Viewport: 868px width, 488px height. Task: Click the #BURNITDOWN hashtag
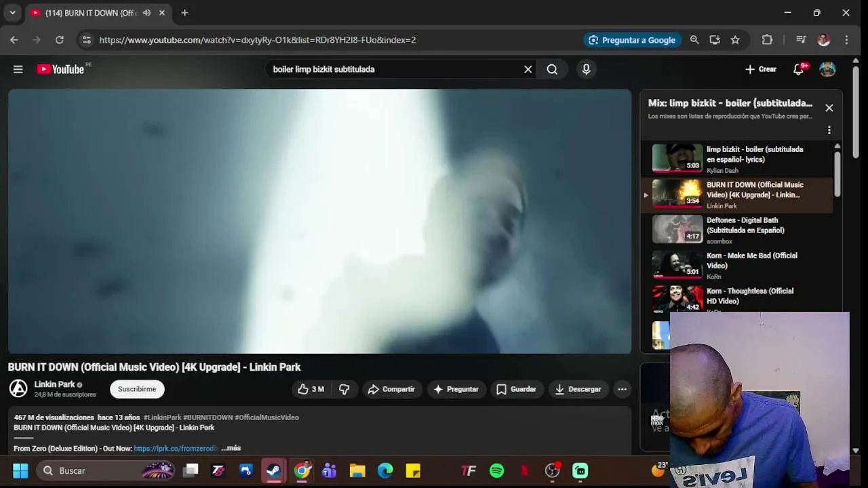click(x=208, y=418)
